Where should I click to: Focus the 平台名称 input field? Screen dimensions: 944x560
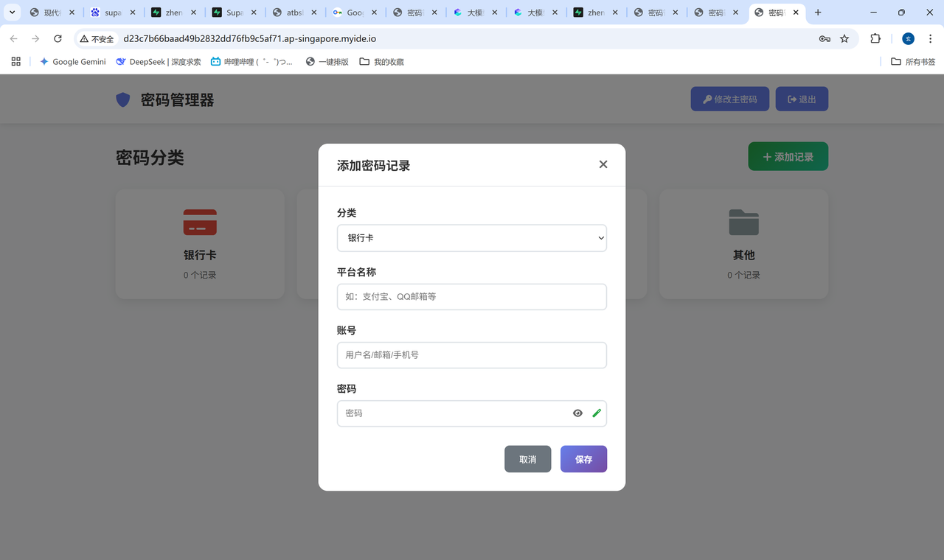(x=472, y=296)
